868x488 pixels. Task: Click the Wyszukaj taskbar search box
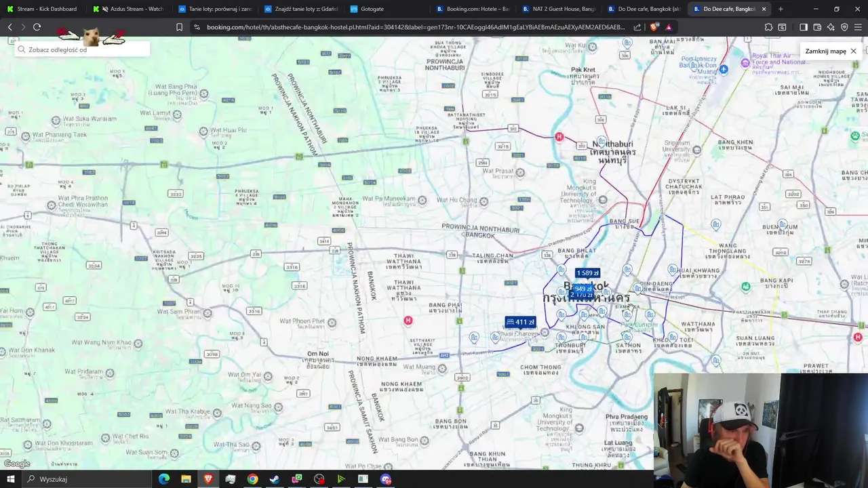pyautogui.click(x=87, y=479)
